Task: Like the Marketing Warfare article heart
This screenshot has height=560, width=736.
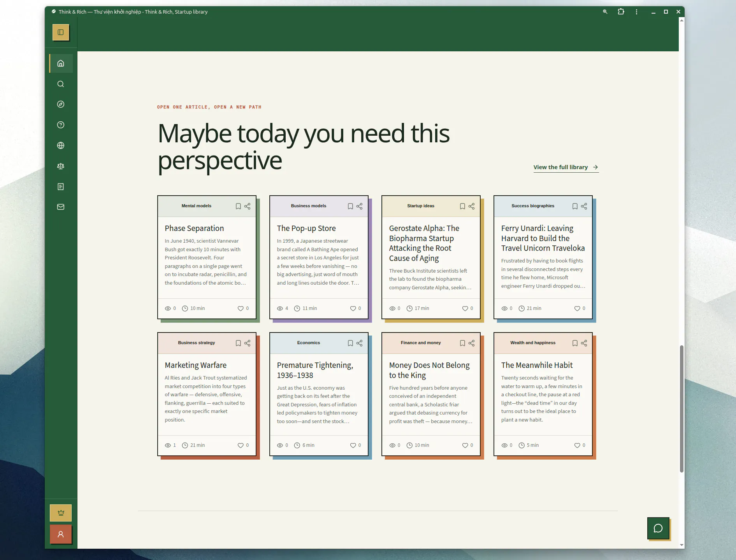Action: [x=241, y=445]
